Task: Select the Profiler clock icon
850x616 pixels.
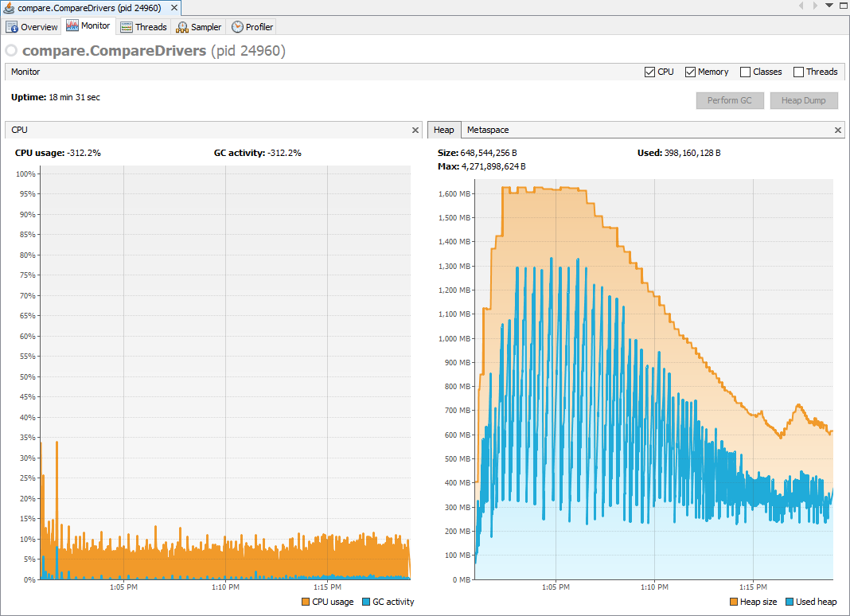Action: click(x=236, y=26)
